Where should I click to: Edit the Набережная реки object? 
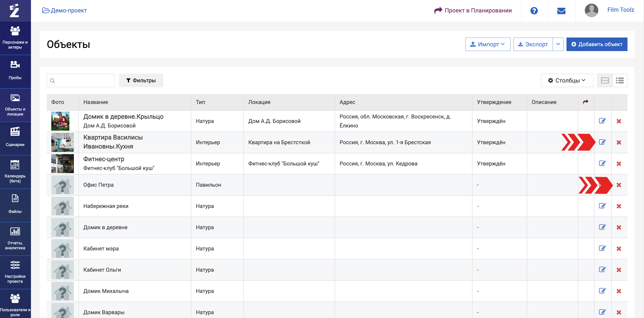(602, 206)
